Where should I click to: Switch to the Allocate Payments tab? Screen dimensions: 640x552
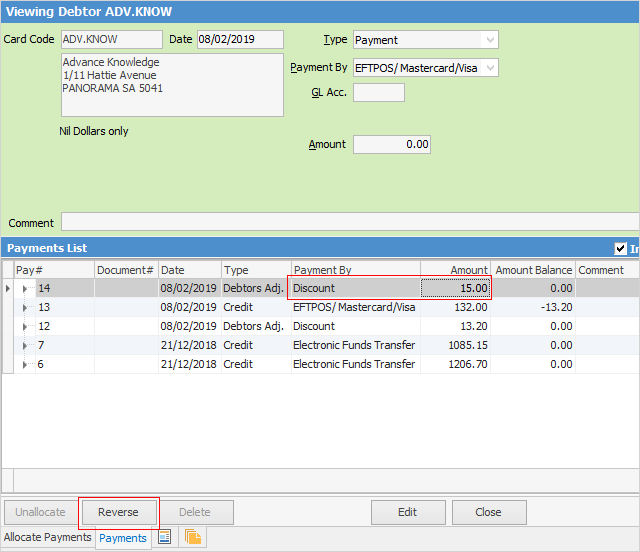coord(48,538)
